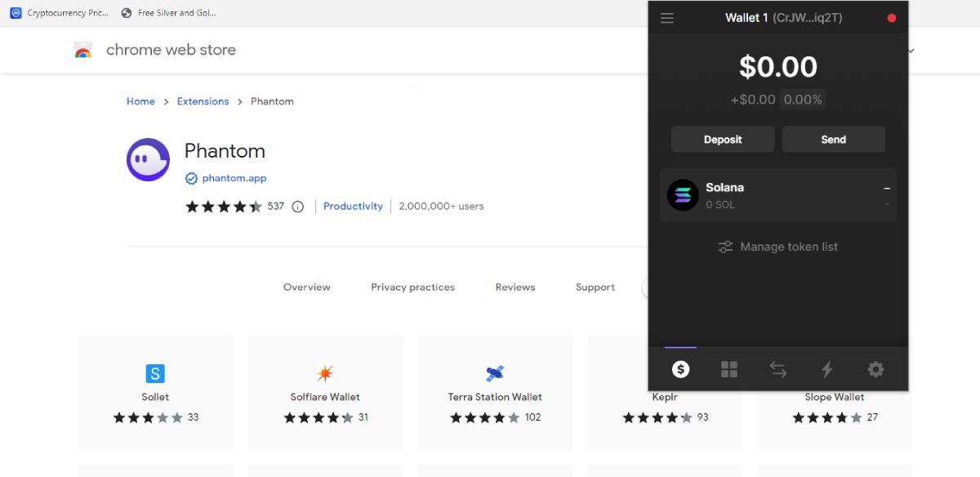Screen dimensions: 980x477
Task: Click the Solflare orange starburst icon
Action: [325, 374]
